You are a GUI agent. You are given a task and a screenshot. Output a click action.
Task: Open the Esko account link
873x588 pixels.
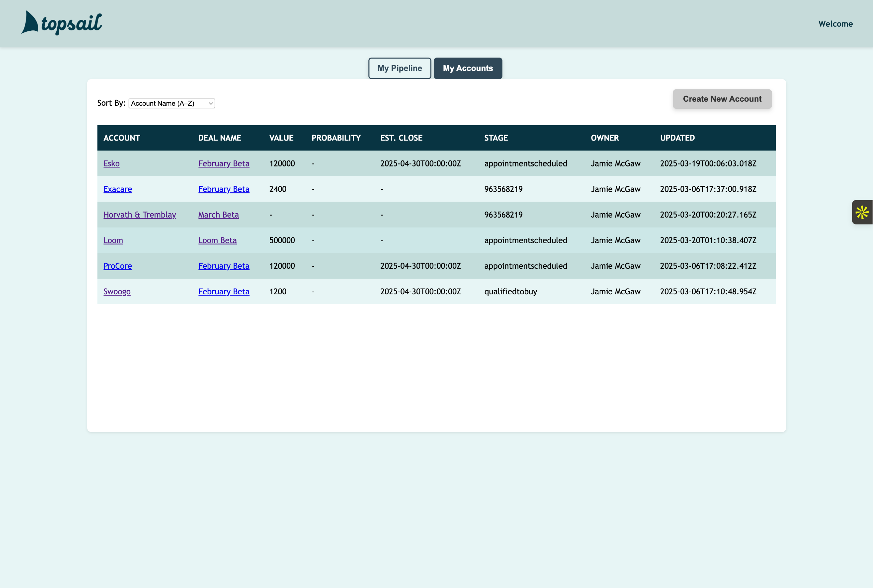[111, 163]
